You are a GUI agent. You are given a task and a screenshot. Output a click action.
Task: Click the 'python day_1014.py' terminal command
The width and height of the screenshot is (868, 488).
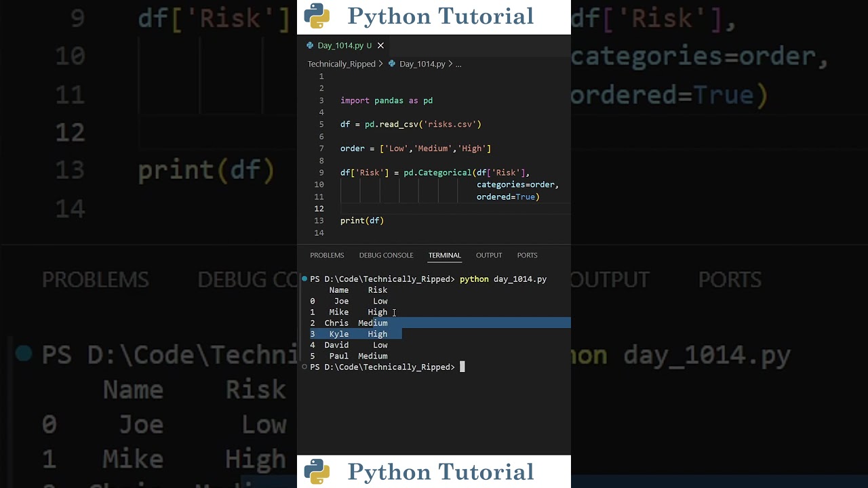click(x=503, y=279)
